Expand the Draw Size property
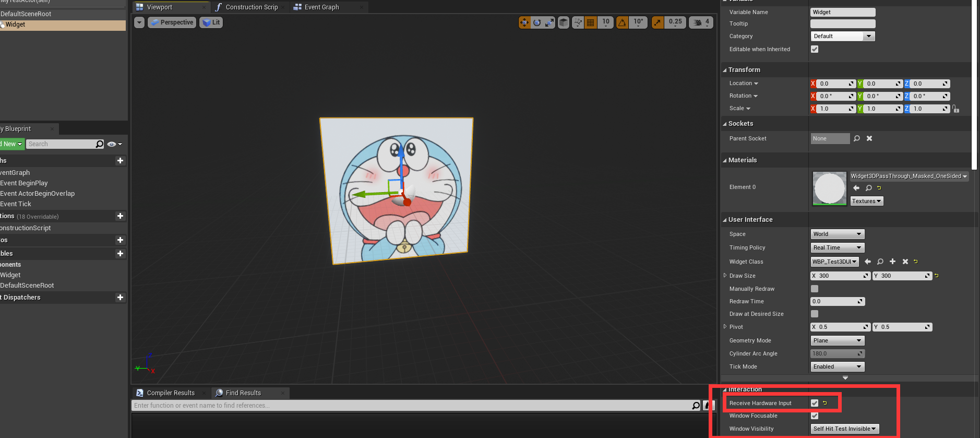The height and width of the screenshot is (438, 980). coord(725,276)
